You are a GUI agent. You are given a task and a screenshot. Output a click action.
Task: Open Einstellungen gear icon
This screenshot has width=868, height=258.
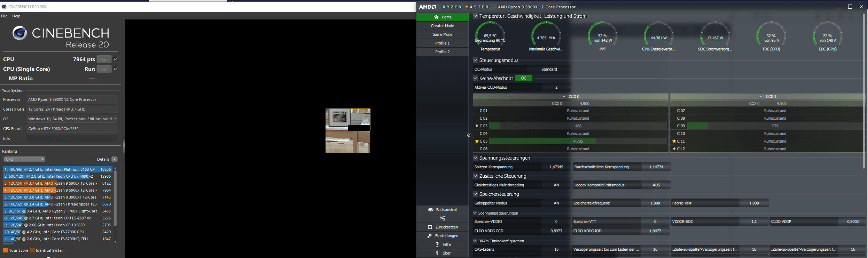tap(430, 236)
